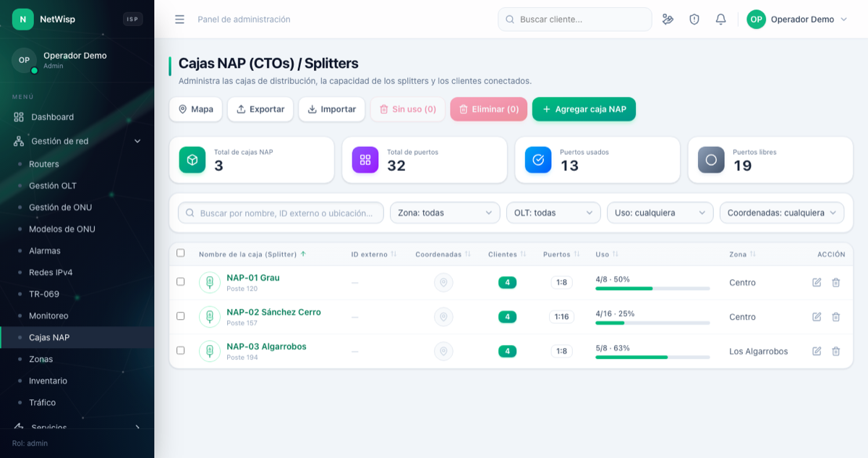Open the notifications bell
Viewport: 868px width, 458px height.
[x=720, y=20]
